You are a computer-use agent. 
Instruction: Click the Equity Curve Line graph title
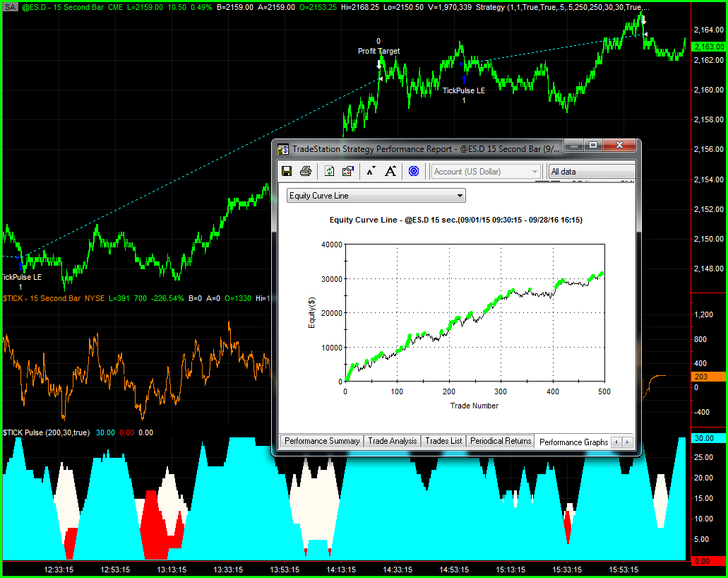point(456,220)
